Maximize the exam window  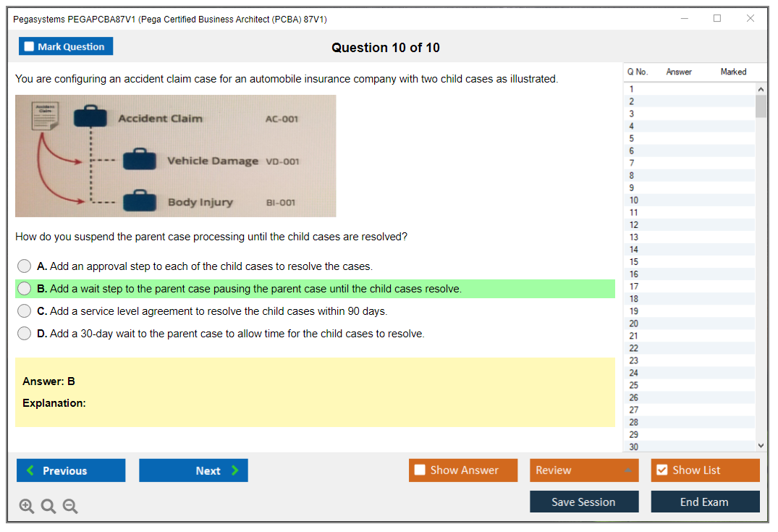point(716,19)
